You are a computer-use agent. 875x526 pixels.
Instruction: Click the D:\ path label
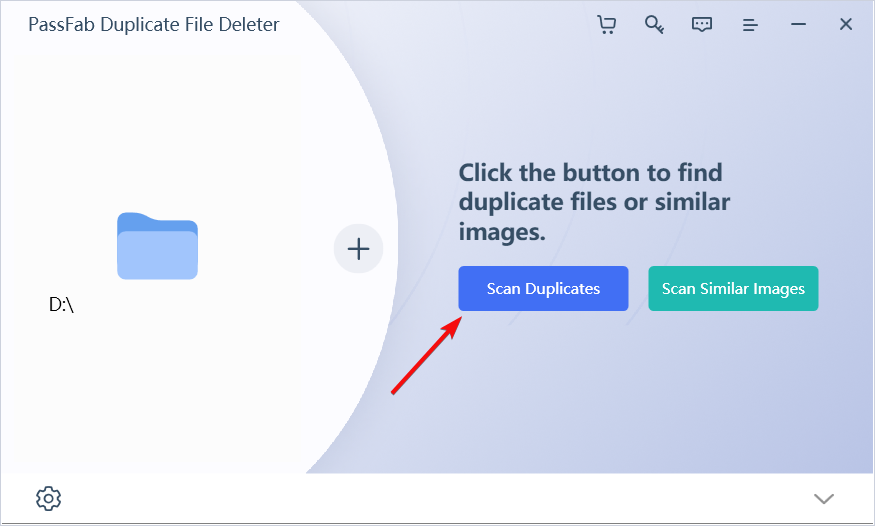[x=61, y=305]
